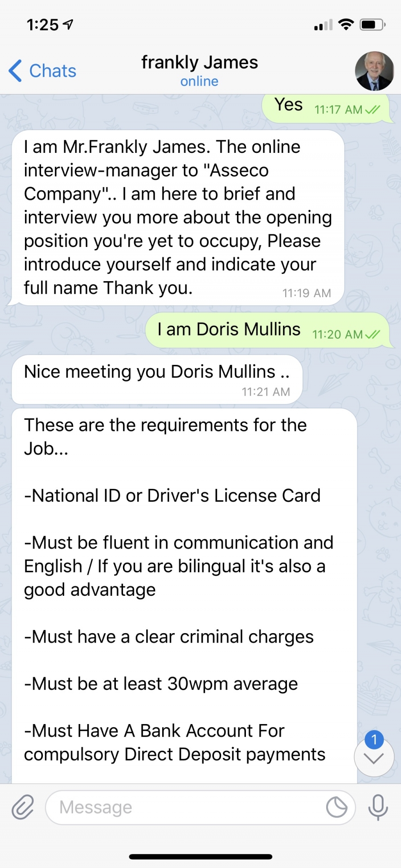The width and height of the screenshot is (401, 868).
Task: Tap the microphone voice message icon
Action: coord(378,807)
